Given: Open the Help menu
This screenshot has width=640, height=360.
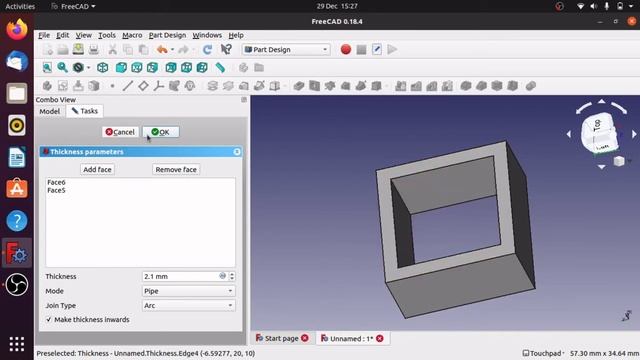Looking at the screenshot, I should (x=236, y=35).
